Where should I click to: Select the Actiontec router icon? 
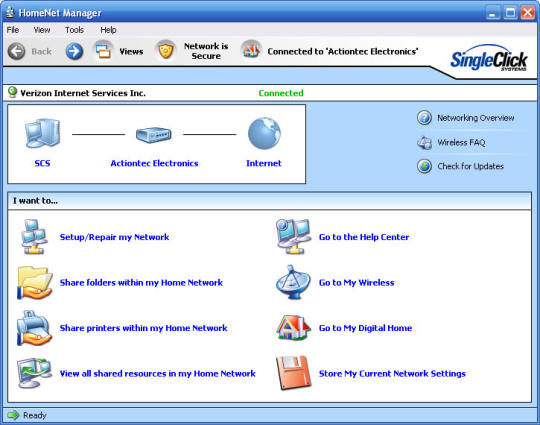[x=154, y=135]
